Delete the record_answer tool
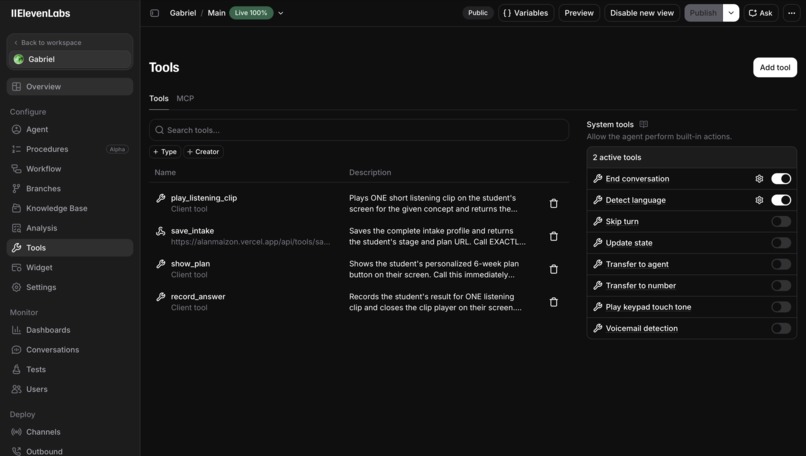Viewport: 806px width, 456px height. (x=554, y=302)
